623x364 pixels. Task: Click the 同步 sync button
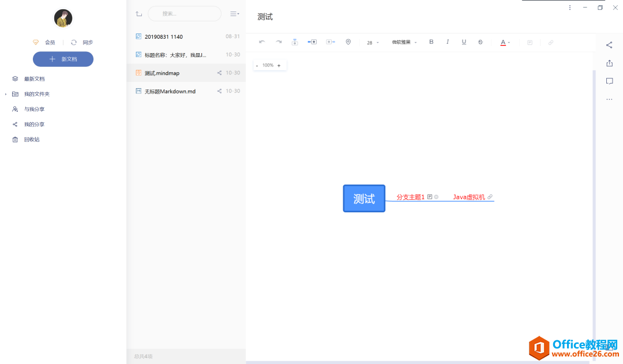[x=82, y=43]
